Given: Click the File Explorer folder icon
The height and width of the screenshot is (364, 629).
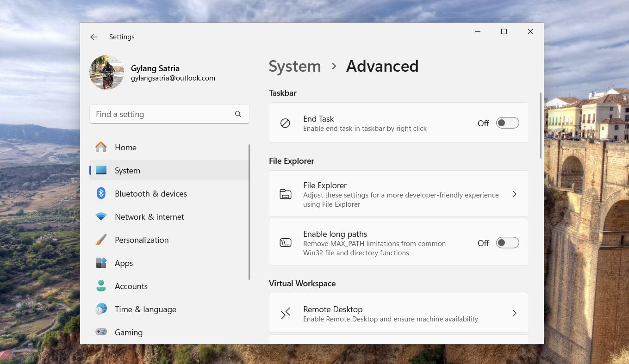Looking at the screenshot, I should coord(285,194).
